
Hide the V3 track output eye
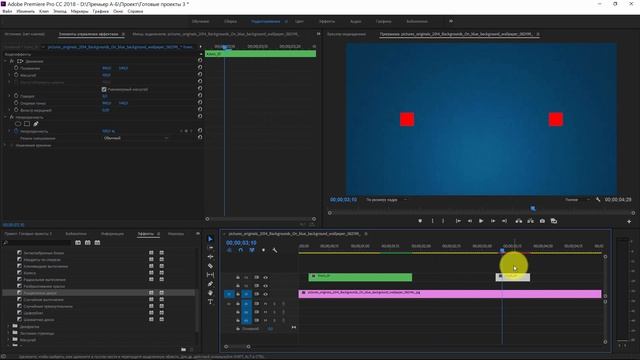(x=265, y=278)
